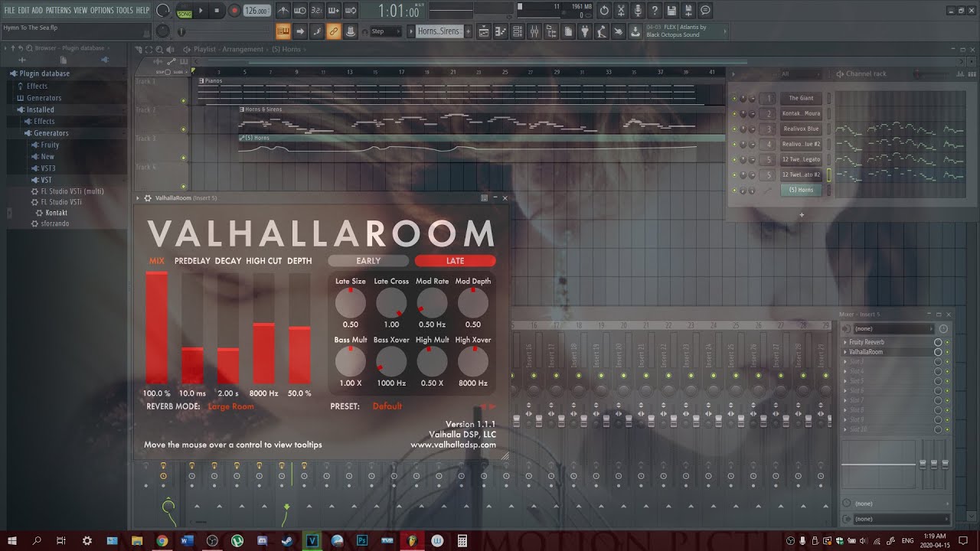Open the Browser view icon
The width and height of the screenshot is (980, 551).
point(551,31)
